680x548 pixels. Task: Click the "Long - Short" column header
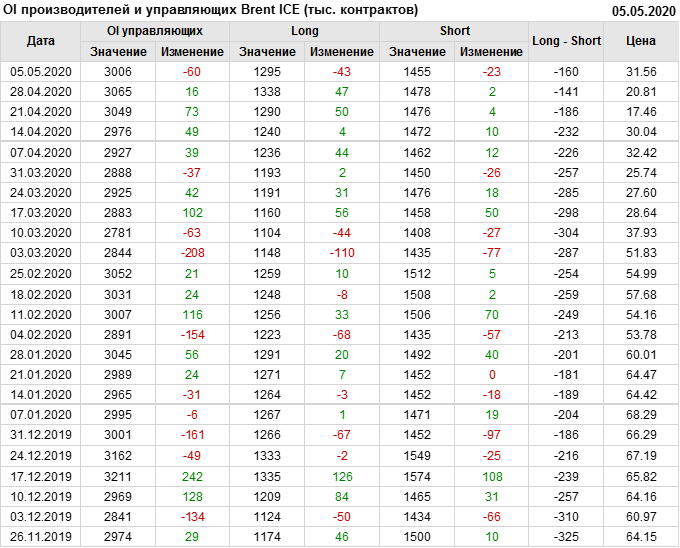566,41
